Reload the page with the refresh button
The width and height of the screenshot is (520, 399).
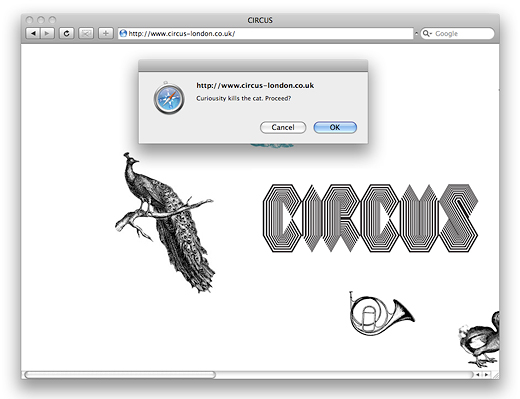[x=67, y=34]
